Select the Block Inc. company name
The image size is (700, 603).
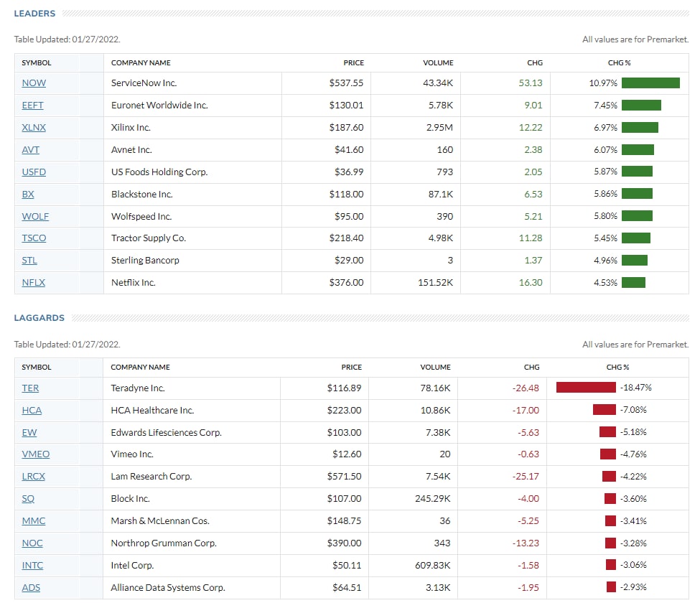coord(131,499)
